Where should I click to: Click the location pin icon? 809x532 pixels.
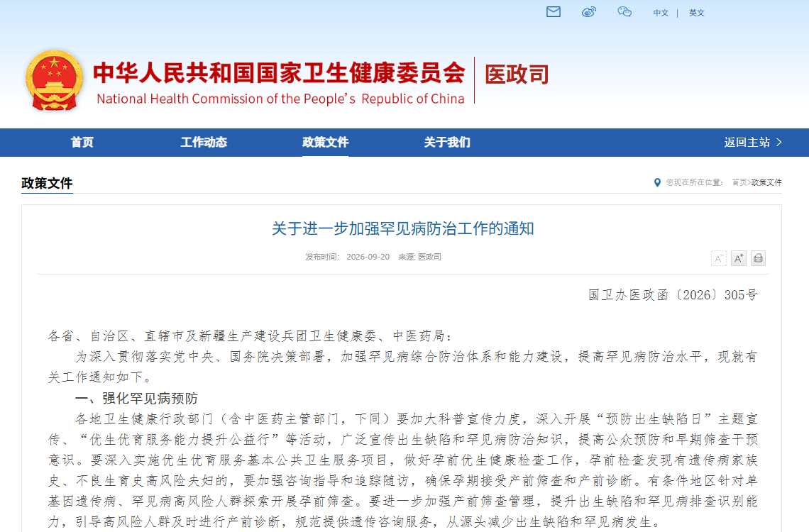click(657, 182)
